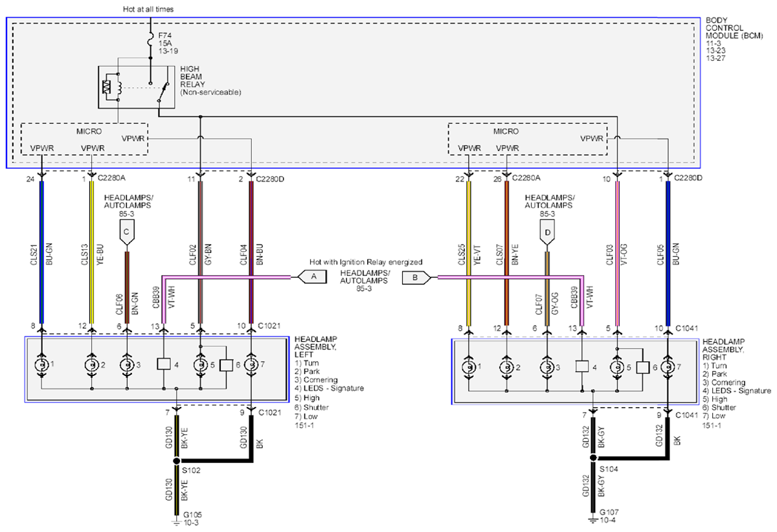Click right headlamp Low bulb symbol 7

click(x=665, y=367)
